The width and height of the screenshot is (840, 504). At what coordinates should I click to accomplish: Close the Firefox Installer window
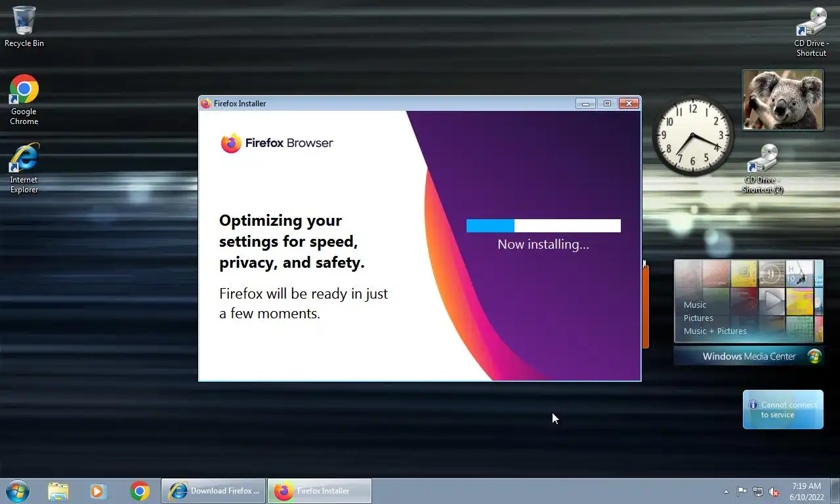pyautogui.click(x=629, y=104)
